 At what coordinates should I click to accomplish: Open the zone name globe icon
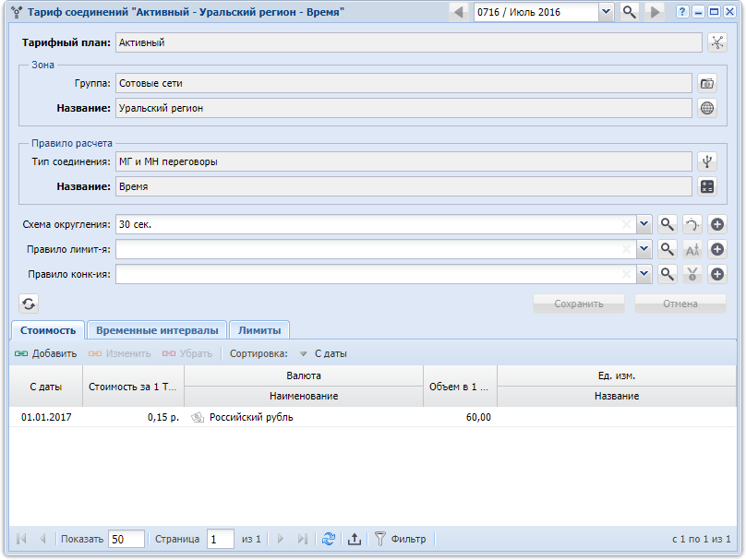[x=707, y=108]
